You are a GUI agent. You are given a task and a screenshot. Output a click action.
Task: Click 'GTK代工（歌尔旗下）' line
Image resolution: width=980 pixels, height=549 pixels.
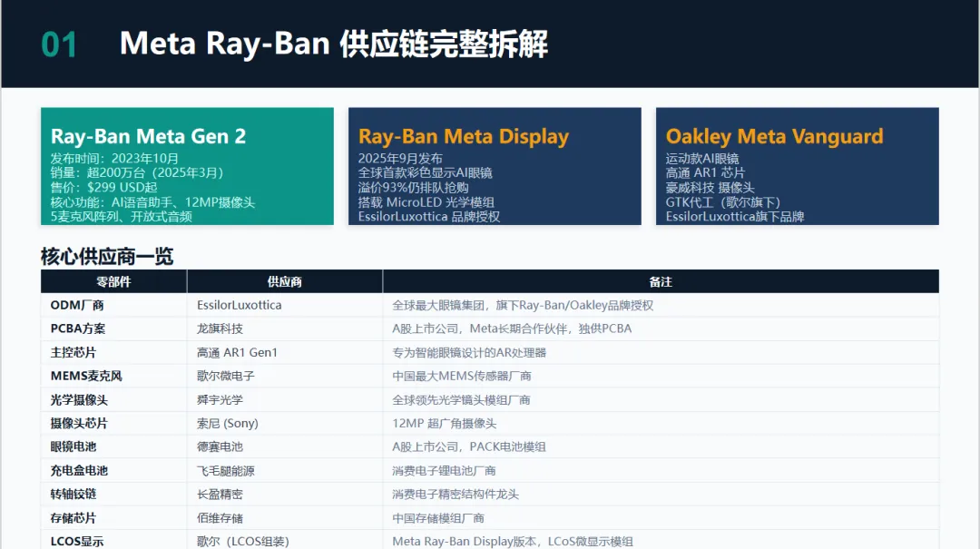[722, 202]
